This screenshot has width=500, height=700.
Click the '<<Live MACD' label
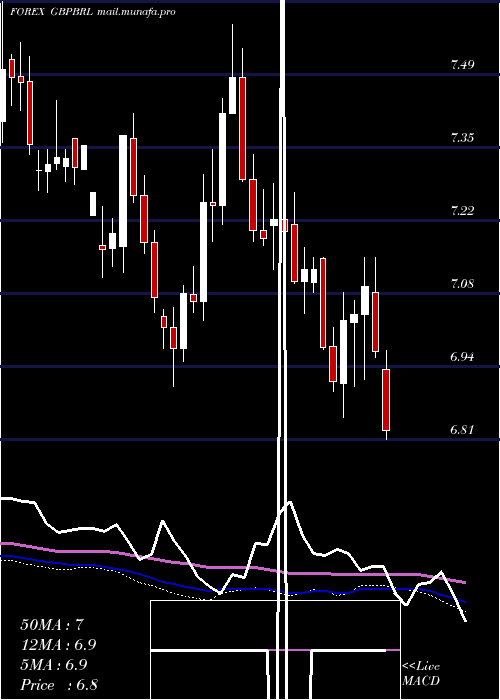421,674
